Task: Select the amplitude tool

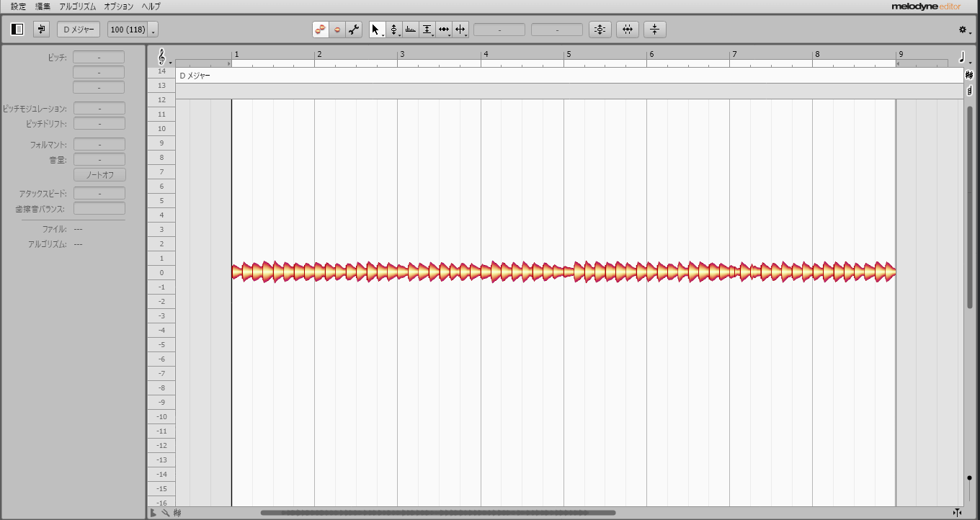Action: pyautogui.click(x=427, y=30)
